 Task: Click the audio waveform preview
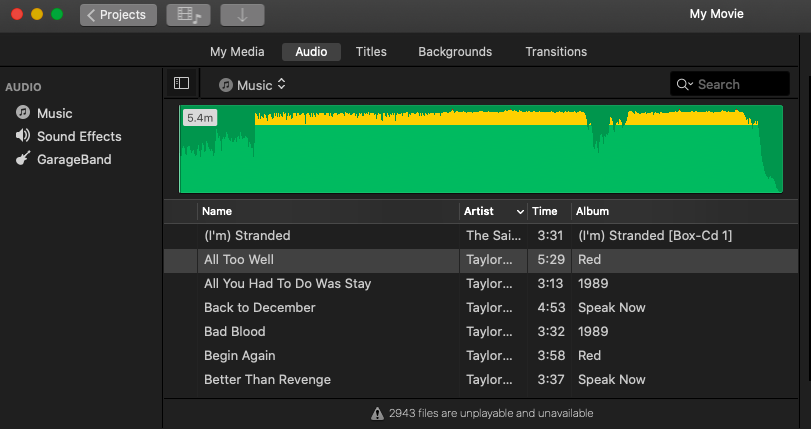click(x=480, y=149)
